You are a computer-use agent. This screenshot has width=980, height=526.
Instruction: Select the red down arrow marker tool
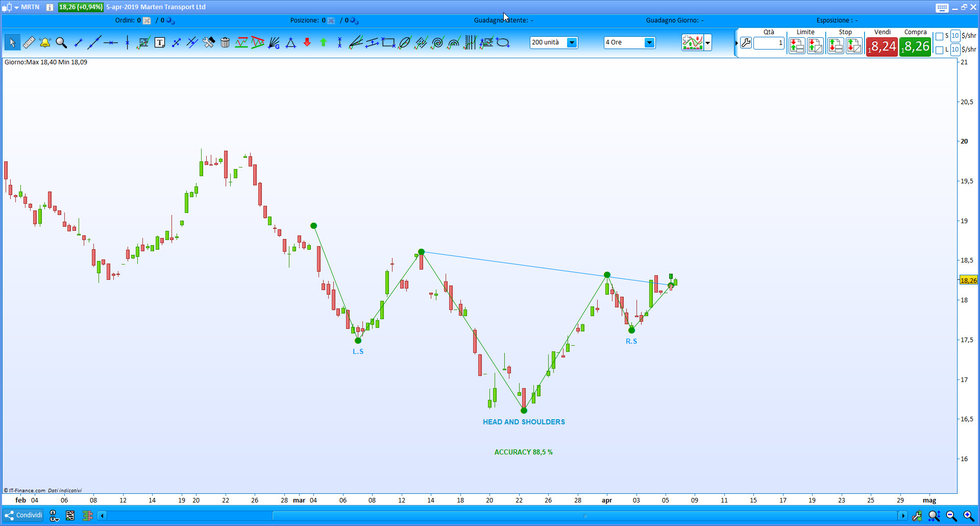[307, 42]
